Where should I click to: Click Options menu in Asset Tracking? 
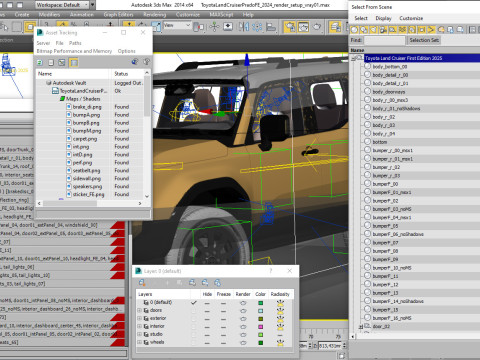[127, 51]
